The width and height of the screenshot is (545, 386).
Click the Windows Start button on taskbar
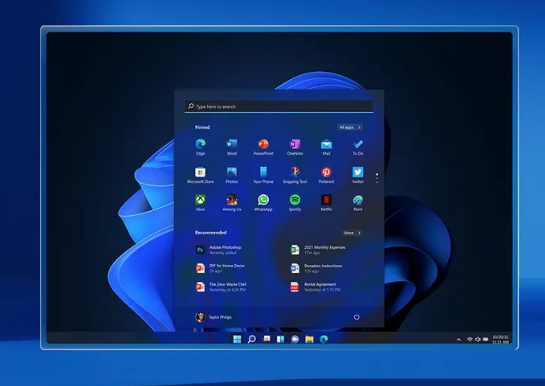(237, 339)
